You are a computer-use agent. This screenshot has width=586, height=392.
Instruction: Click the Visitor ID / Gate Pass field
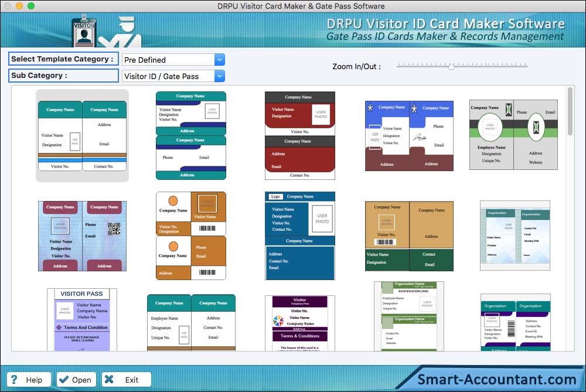pos(173,76)
